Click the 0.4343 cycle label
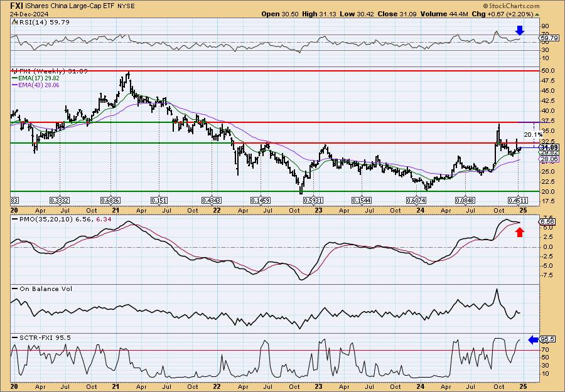The image size is (565, 392). pyautogui.click(x=212, y=200)
